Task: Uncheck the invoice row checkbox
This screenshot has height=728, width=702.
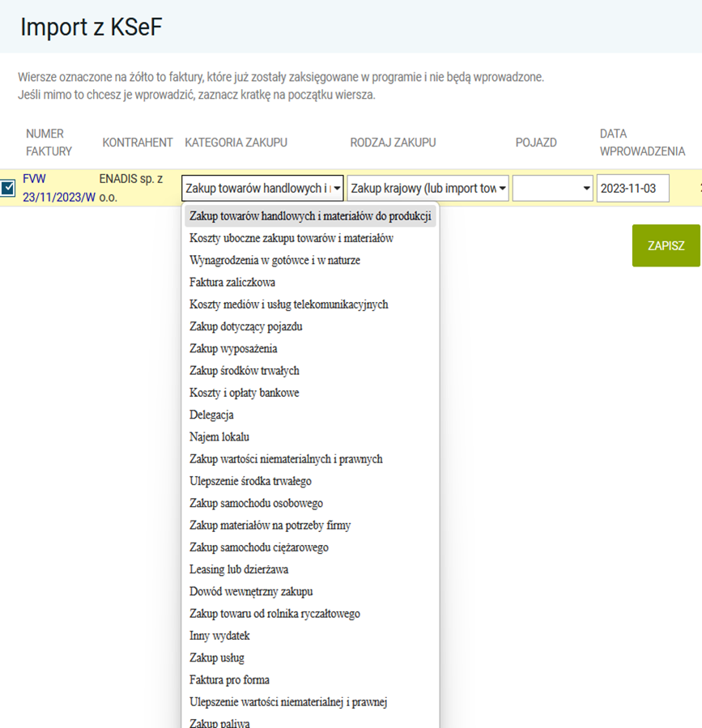Action: [8, 189]
